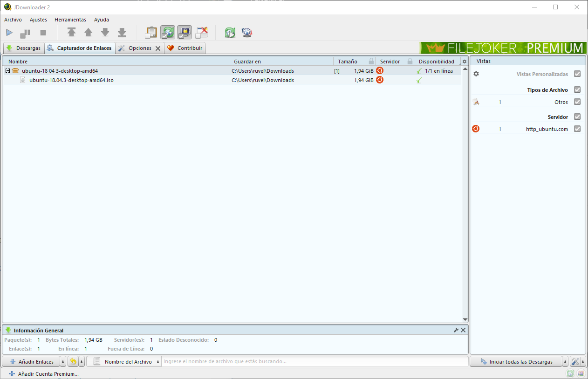Switch to the Descargas tab
Viewport: 588px width, 379px height.
(23, 48)
